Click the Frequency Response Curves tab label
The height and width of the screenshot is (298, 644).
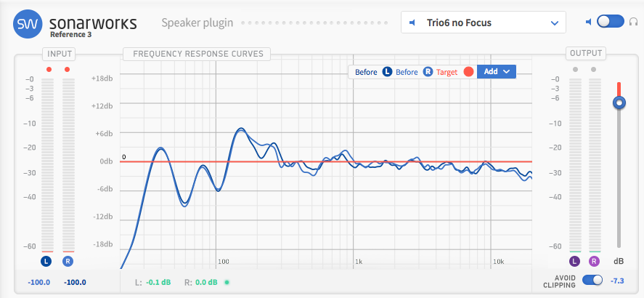click(x=197, y=54)
